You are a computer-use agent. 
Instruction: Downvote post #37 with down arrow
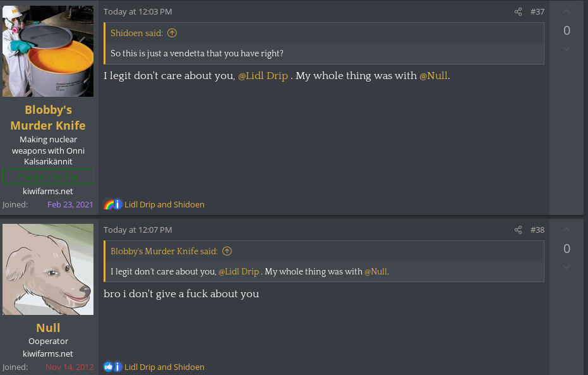click(x=567, y=49)
